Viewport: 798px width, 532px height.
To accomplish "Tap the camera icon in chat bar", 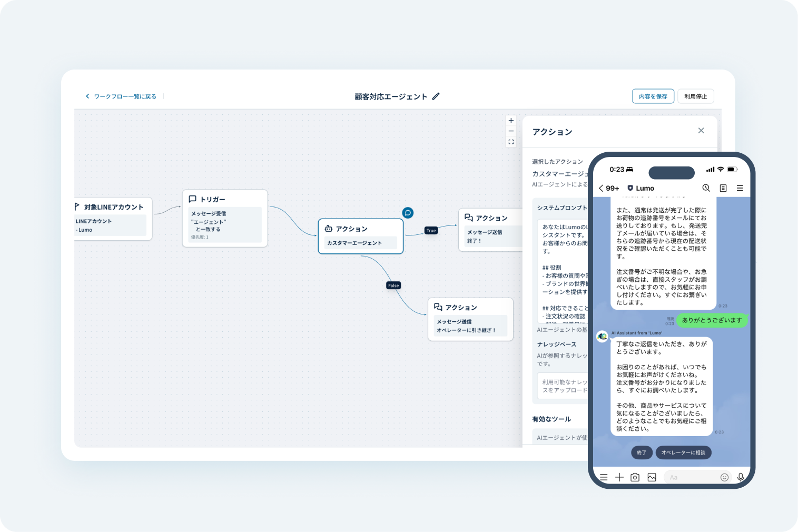I will (x=635, y=477).
